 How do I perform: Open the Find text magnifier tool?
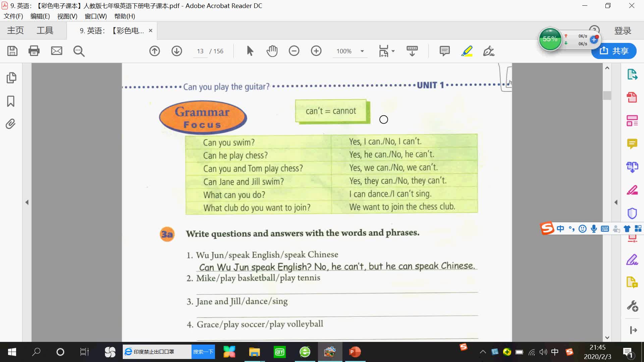(x=79, y=51)
